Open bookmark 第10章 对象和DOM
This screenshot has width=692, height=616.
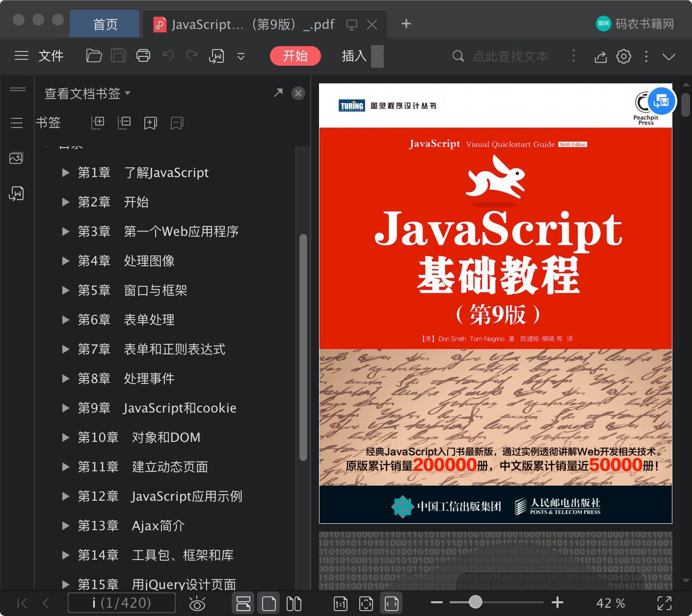coord(139,437)
